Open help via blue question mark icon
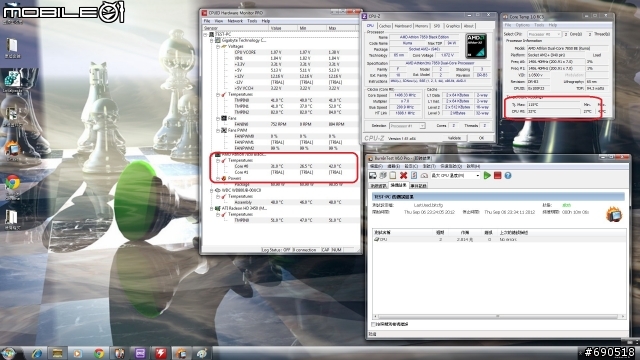640x360 pixels. [508, 176]
